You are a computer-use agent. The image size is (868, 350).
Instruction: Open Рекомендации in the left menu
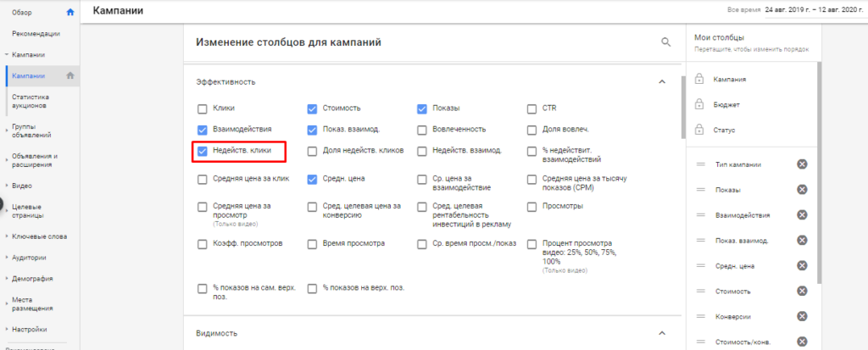coord(36,33)
